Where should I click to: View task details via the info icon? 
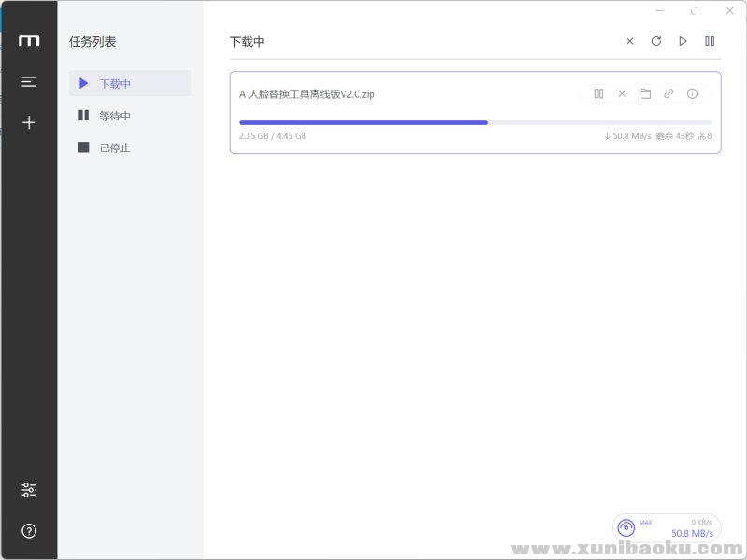pos(692,93)
